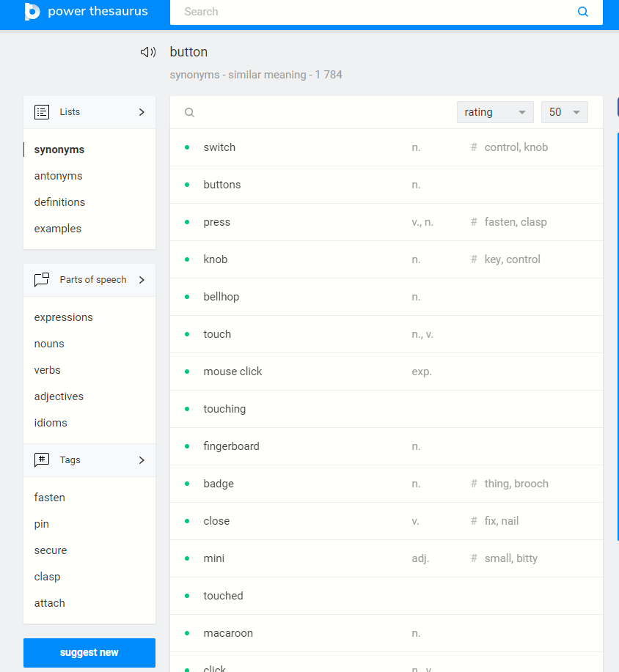The width and height of the screenshot is (619, 672).
Task: Open the synonym mini
Action: click(213, 558)
